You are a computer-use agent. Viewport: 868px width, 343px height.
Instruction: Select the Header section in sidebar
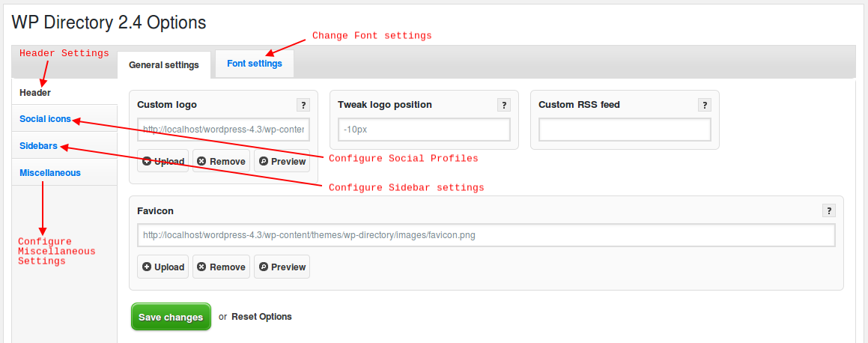click(x=35, y=93)
